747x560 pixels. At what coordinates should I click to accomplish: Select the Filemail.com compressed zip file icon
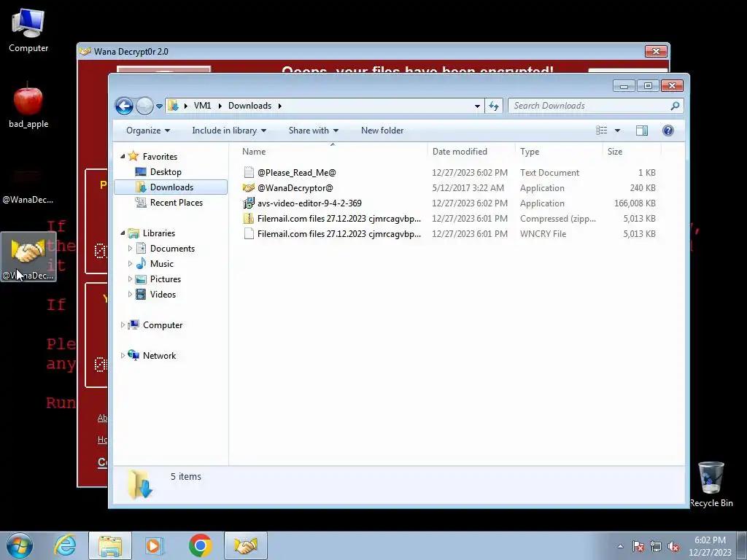tap(249, 219)
